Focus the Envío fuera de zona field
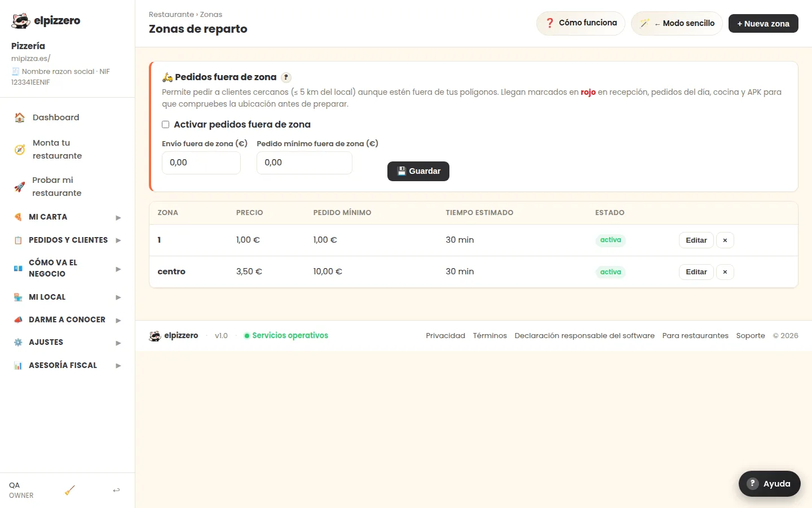 (201, 163)
